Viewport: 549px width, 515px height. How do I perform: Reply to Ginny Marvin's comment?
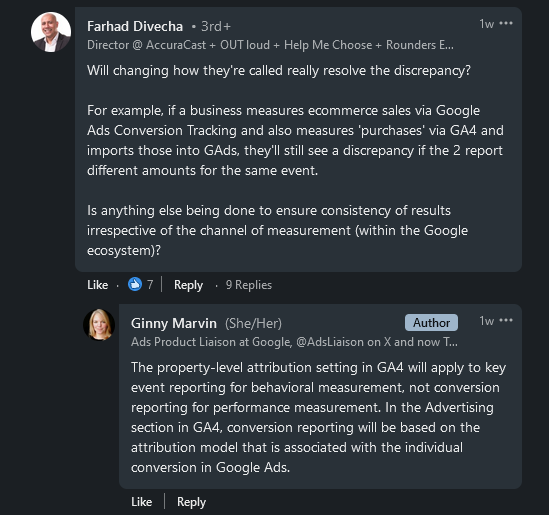coord(191,502)
